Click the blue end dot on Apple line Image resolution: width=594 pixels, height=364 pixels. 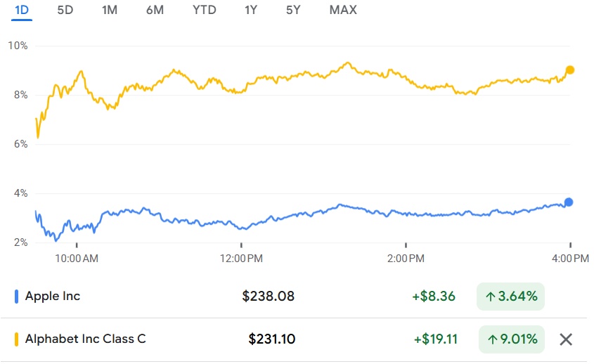tap(569, 202)
